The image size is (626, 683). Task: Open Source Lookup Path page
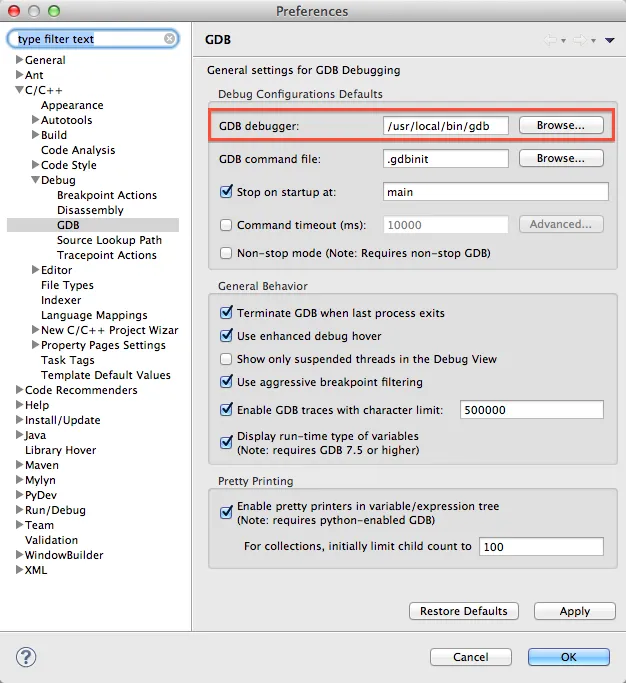tap(109, 240)
